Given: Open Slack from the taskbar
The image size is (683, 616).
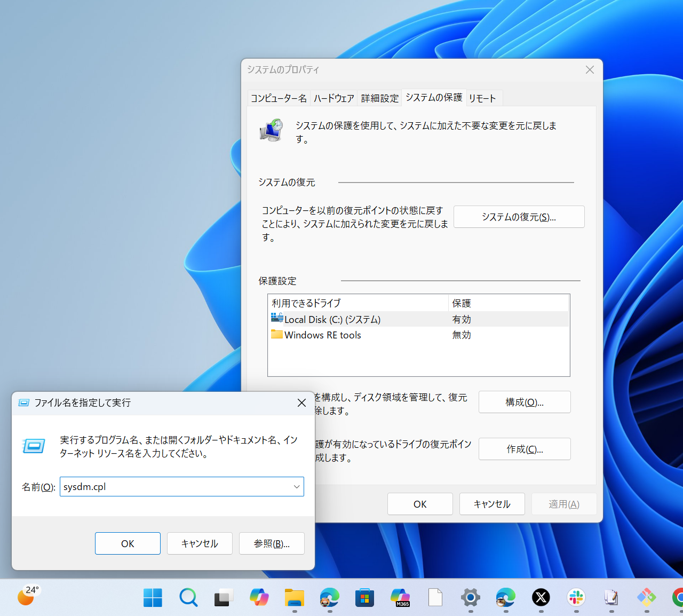Looking at the screenshot, I should [x=576, y=597].
